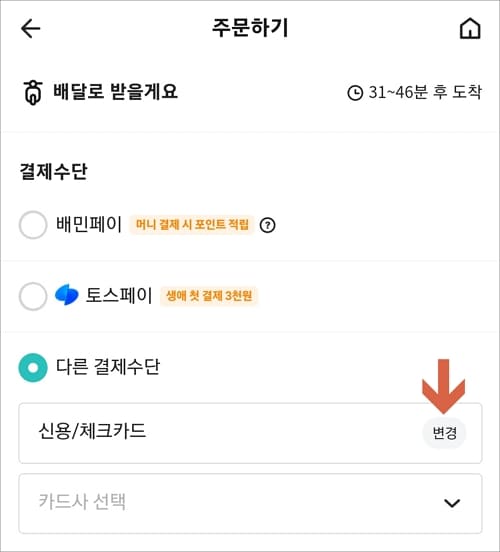Select the 다른 결제수단 radio button
This screenshot has width=500, height=552.
(x=33, y=368)
